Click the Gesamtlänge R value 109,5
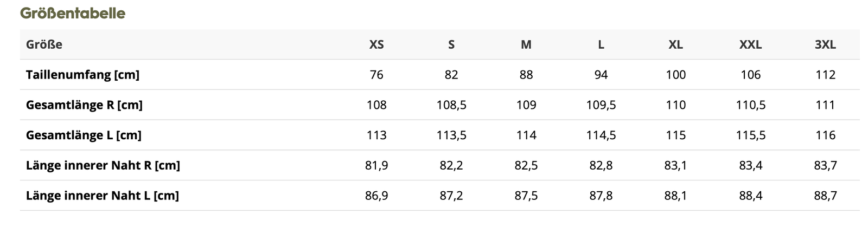The width and height of the screenshot is (868, 227). tap(601, 105)
